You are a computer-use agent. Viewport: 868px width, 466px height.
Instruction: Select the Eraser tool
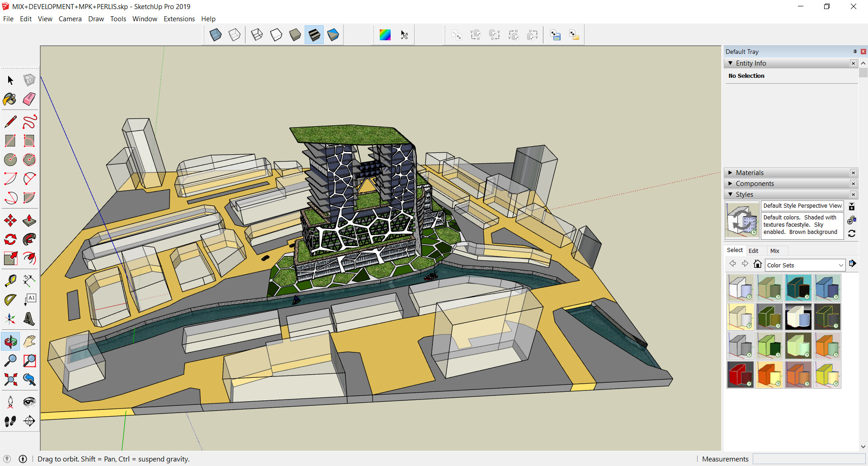point(29,99)
